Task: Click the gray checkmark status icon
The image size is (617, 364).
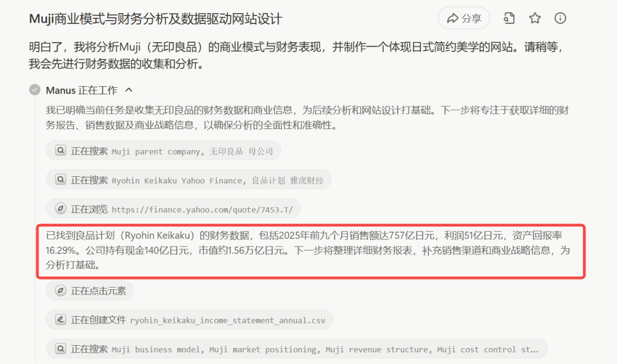Action: point(35,90)
